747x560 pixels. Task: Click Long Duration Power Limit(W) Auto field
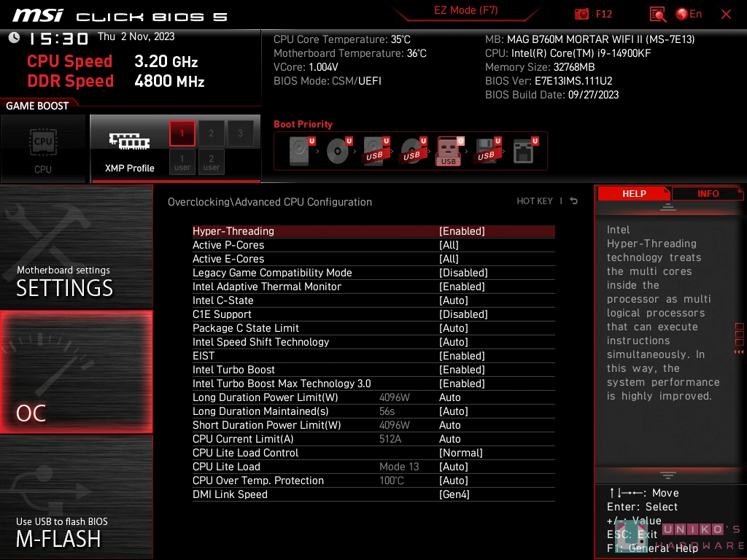(x=450, y=397)
